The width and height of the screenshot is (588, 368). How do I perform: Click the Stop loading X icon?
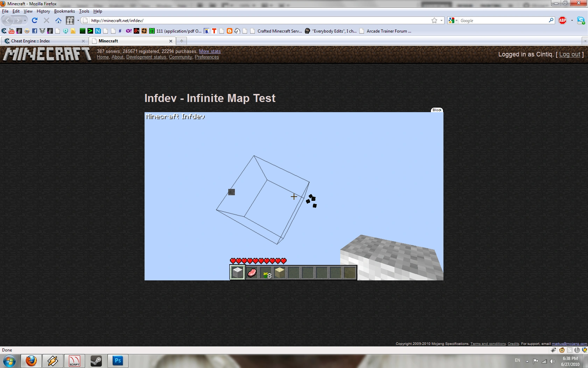(x=47, y=20)
